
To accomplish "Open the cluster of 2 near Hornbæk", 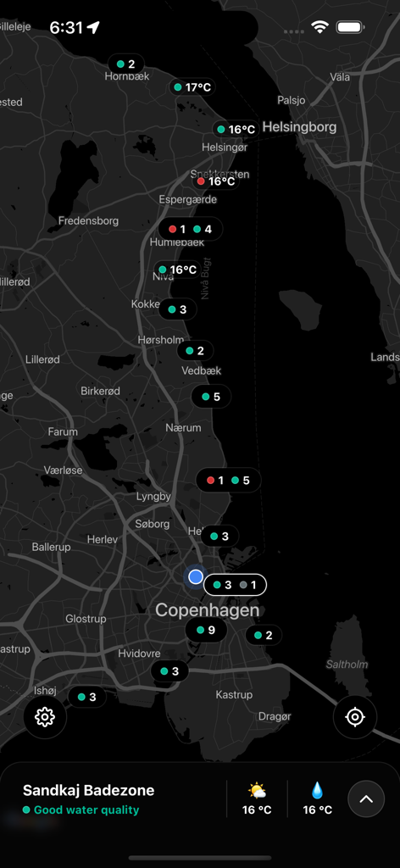I will (126, 64).
